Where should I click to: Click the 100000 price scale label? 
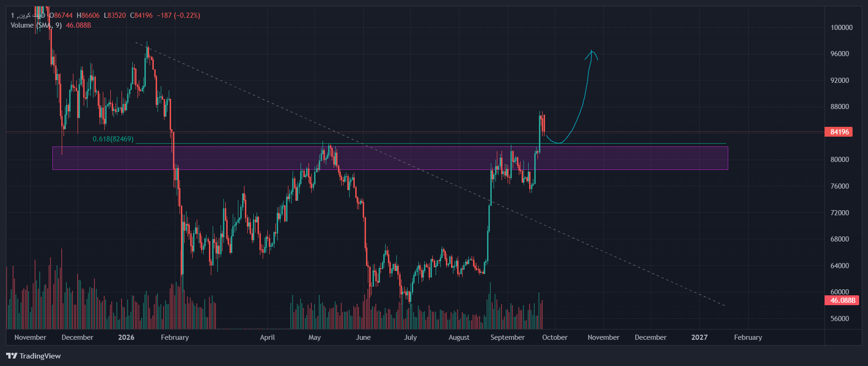tap(841, 28)
